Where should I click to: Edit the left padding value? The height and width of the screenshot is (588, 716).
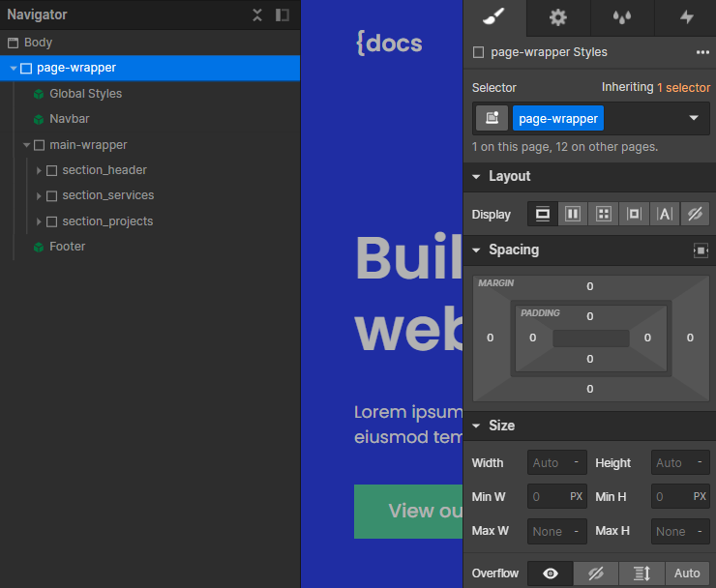pyautogui.click(x=532, y=338)
